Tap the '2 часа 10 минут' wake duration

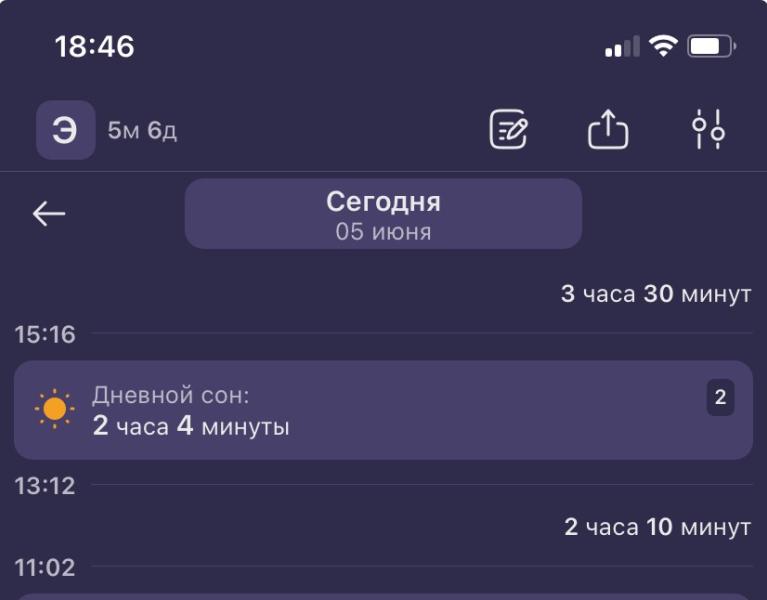coord(657,527)
